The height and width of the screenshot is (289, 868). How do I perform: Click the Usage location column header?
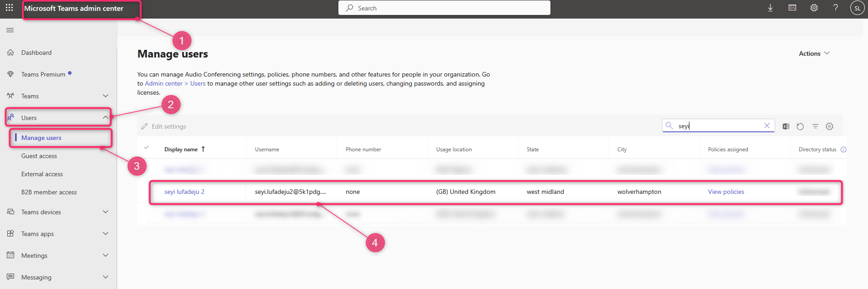454,149
